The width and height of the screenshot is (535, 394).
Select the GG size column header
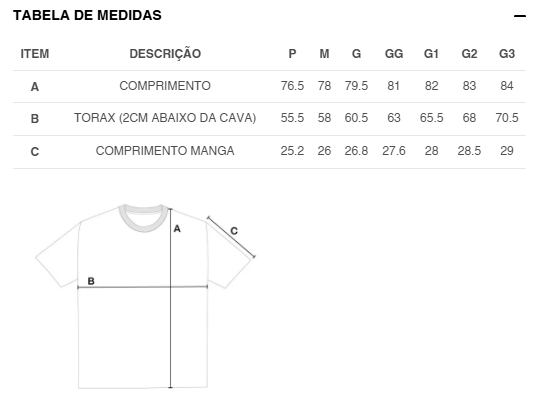(x=394, y=54)
